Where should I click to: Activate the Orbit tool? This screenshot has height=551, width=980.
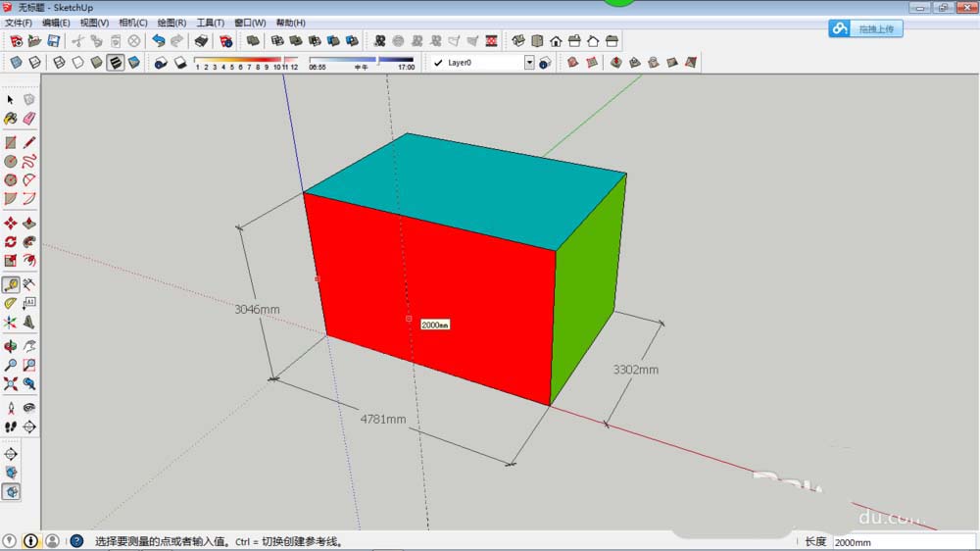(x=10, y=346)
